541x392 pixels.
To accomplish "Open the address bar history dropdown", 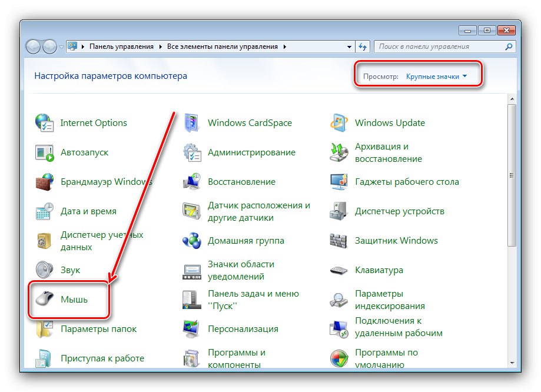I will pyautogui.click(x=349, y=46).
